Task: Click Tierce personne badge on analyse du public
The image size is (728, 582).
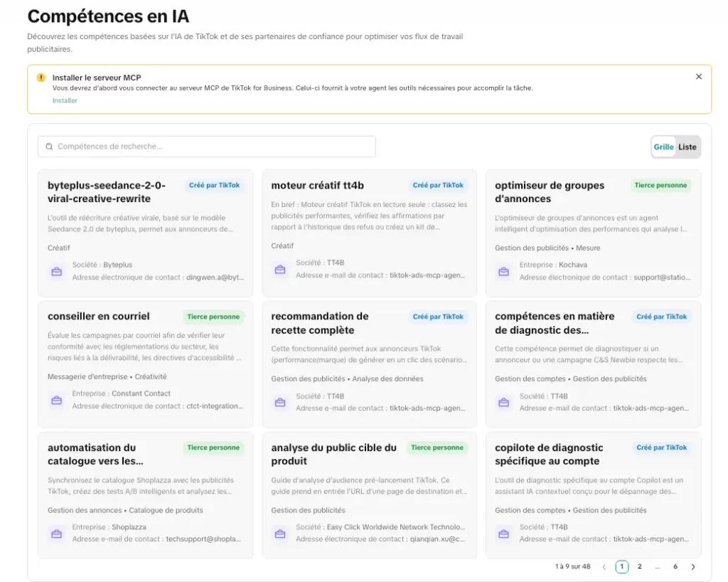Action: pos(437,448)
